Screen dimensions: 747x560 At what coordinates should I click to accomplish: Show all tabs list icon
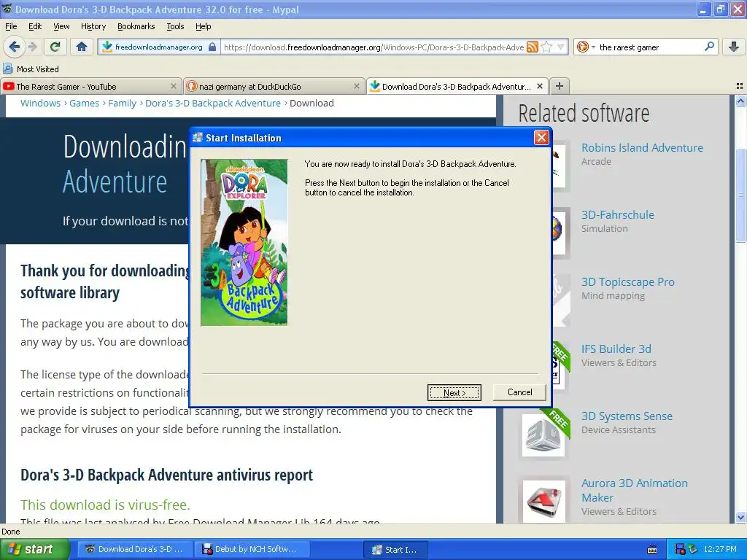(740, 86)
